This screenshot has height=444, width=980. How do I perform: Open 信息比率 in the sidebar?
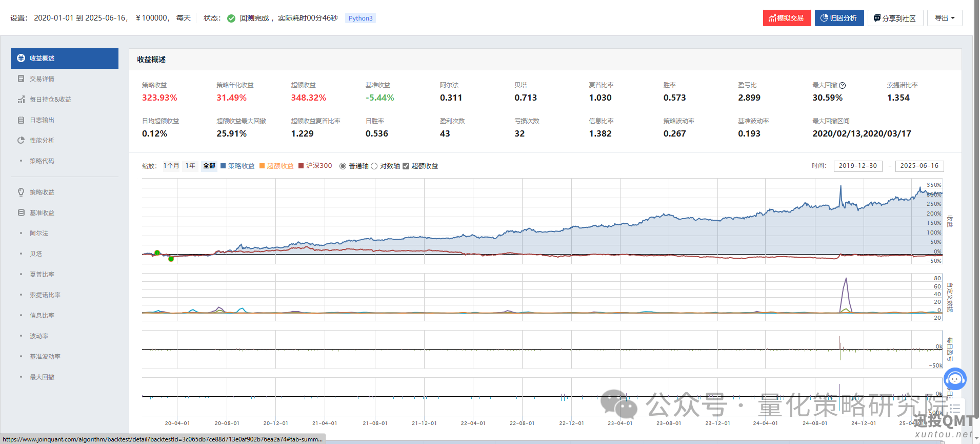(x=42, y=316)
